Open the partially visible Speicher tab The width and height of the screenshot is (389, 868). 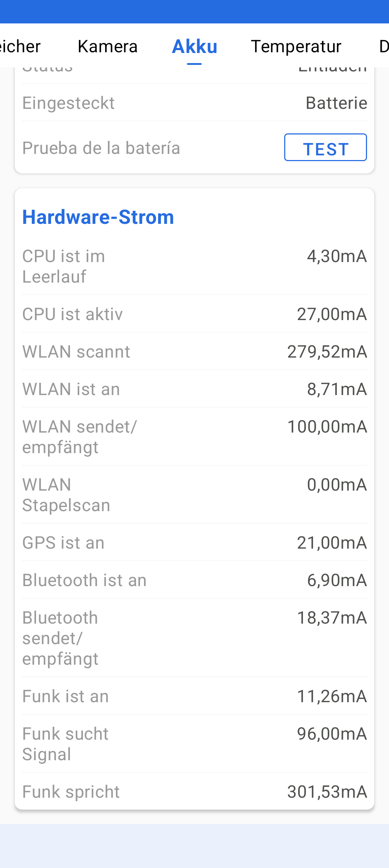[x=20, y=46]
